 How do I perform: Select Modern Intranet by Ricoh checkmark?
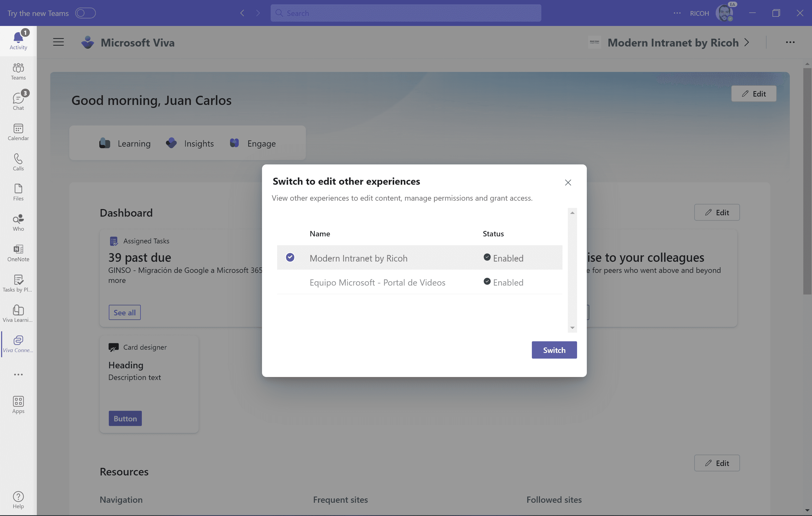click(x=290, y=257)
